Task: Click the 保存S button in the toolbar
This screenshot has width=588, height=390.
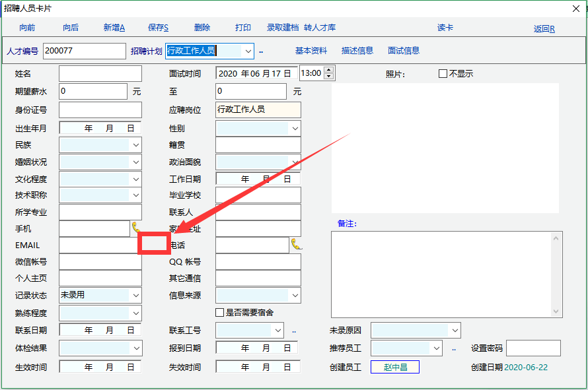Action: (158, 28)
